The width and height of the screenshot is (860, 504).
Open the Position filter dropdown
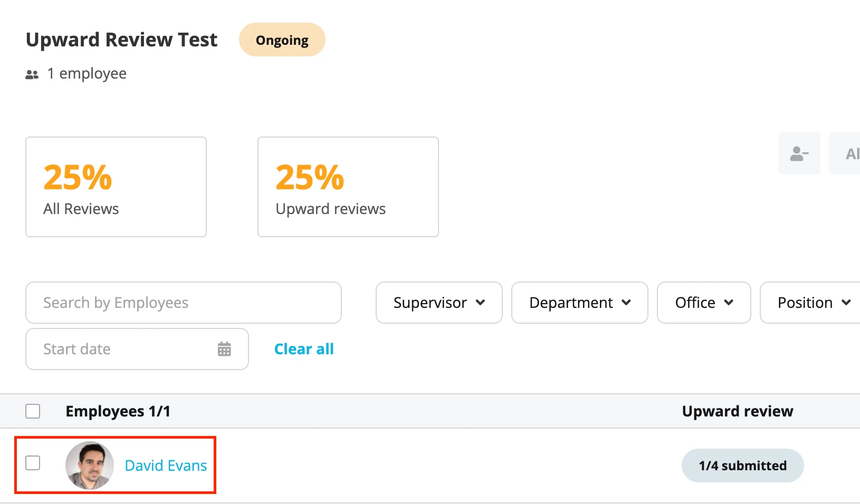(x=810, y=303)
